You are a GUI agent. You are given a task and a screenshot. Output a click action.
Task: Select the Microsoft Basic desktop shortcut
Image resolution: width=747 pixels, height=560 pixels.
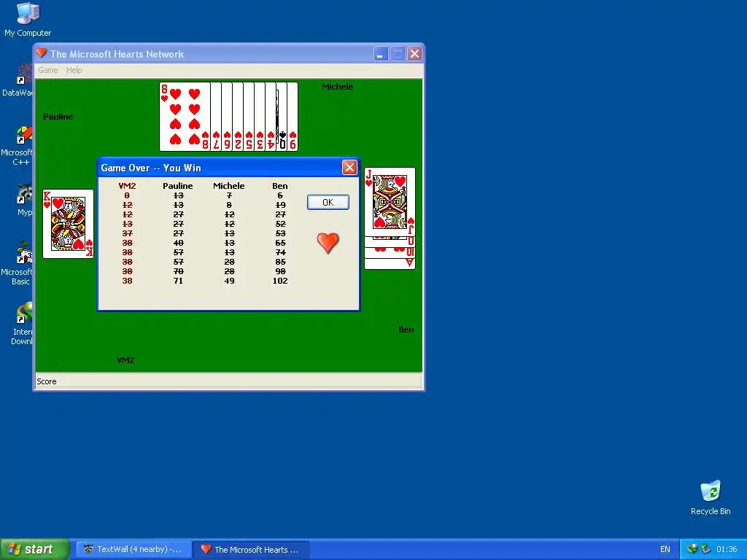point(19,264)
